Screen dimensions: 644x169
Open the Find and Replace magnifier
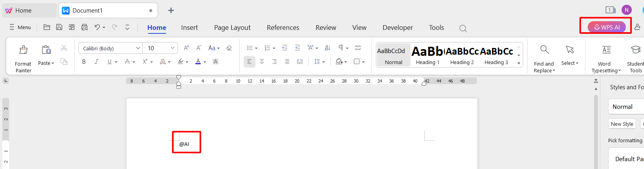(x=544, y=50)
